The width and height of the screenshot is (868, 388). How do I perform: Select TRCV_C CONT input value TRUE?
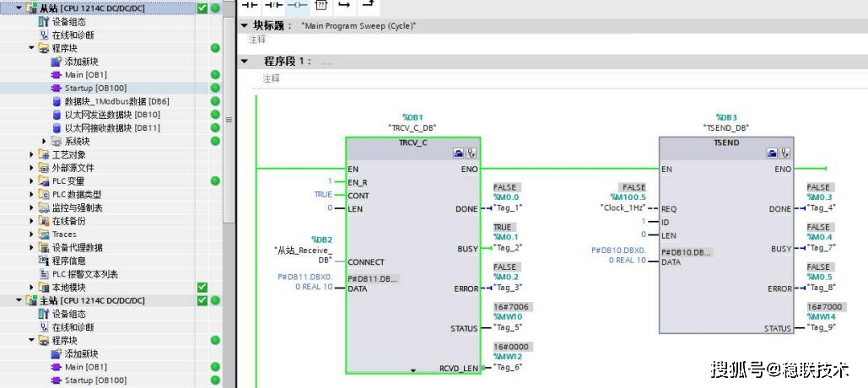pos(323,195)
